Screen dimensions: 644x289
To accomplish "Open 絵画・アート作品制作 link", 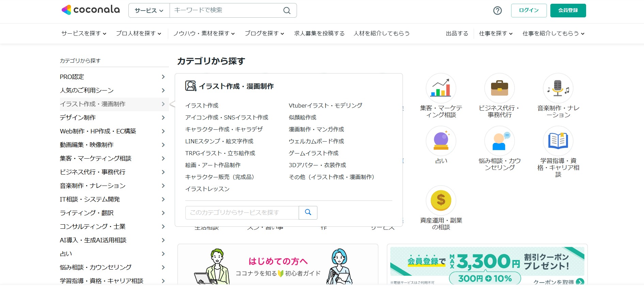I will pos(213,165).
